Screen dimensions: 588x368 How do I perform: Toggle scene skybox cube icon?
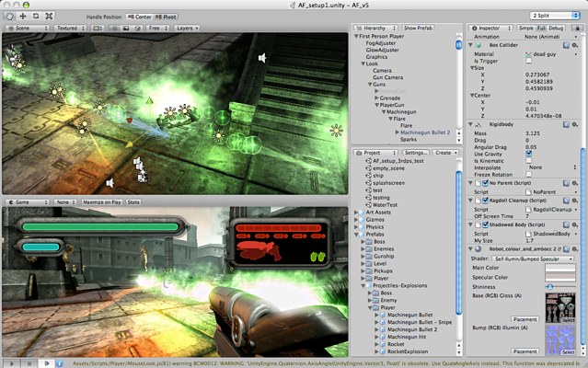point(137,29)
